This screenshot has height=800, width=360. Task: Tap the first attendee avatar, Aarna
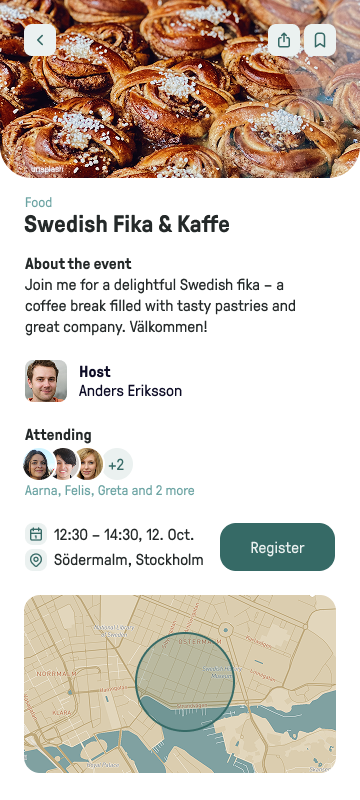pyautogui.click(x=39, y=464)
